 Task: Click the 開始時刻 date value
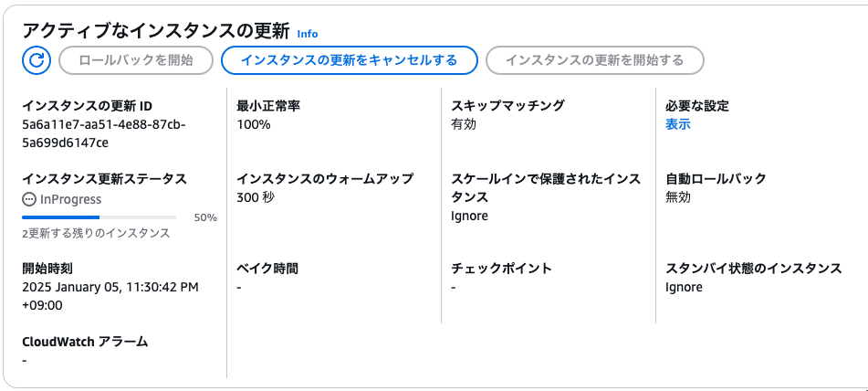(110, 296)
